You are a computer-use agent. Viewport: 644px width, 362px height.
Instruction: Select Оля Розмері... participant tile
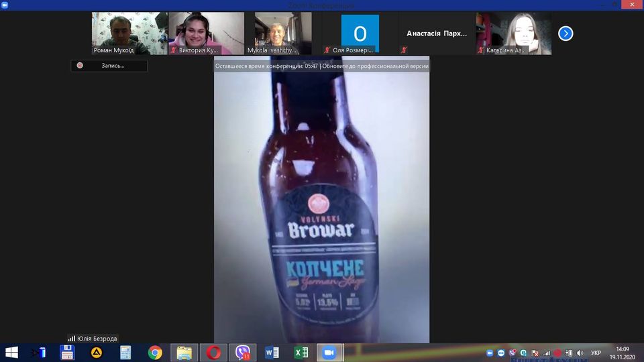pos(360,34)
